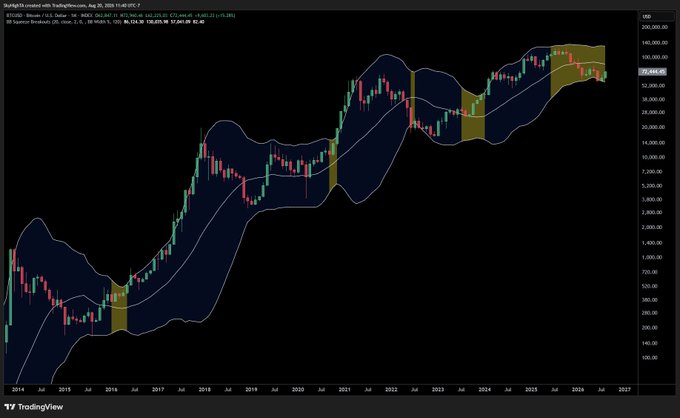Click the 2019 label on time axis
The width and height of the screenshot is (680, 418).
click(251, 389)
